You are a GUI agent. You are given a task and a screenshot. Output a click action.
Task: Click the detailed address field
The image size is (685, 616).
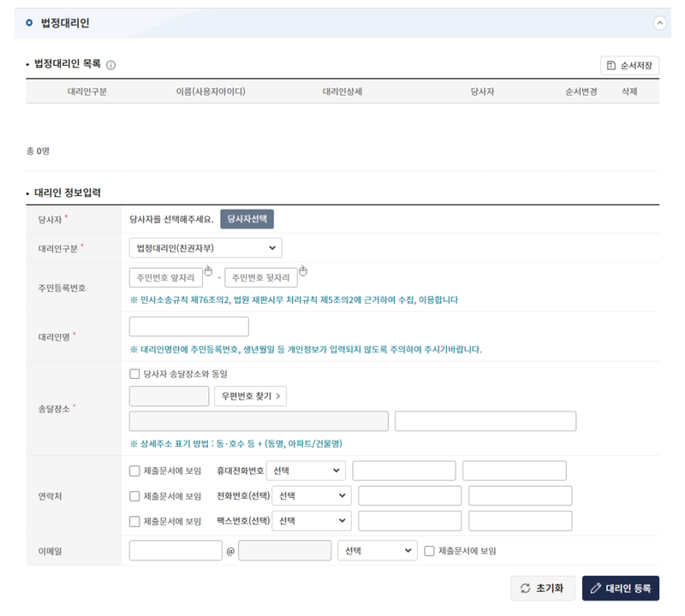[485, 421]
